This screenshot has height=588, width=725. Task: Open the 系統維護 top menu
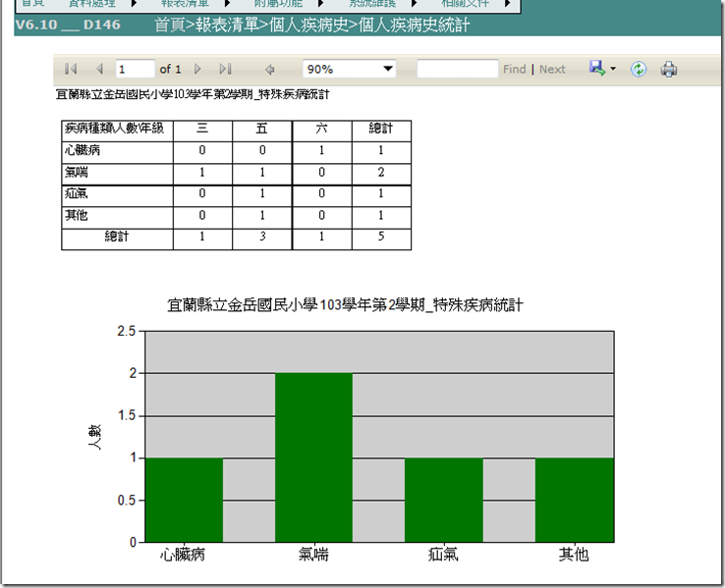point(373,4)
